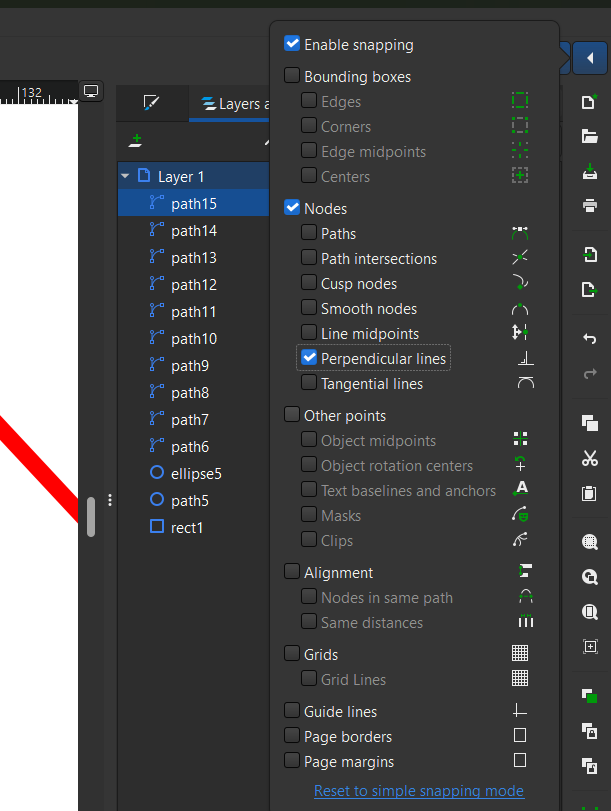
Task: Uncheck Perpendicular lines
Action: [x=309, y=357]
